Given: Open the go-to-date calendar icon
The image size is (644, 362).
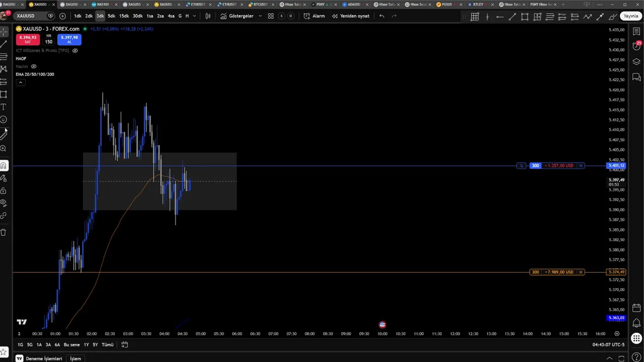Looking at the screenshot, I should [x=124, y=345].
